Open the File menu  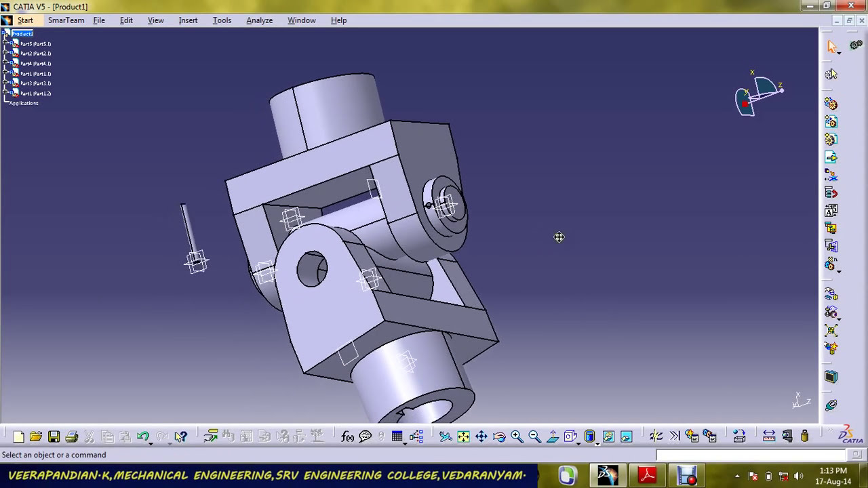tap(99, 20)
